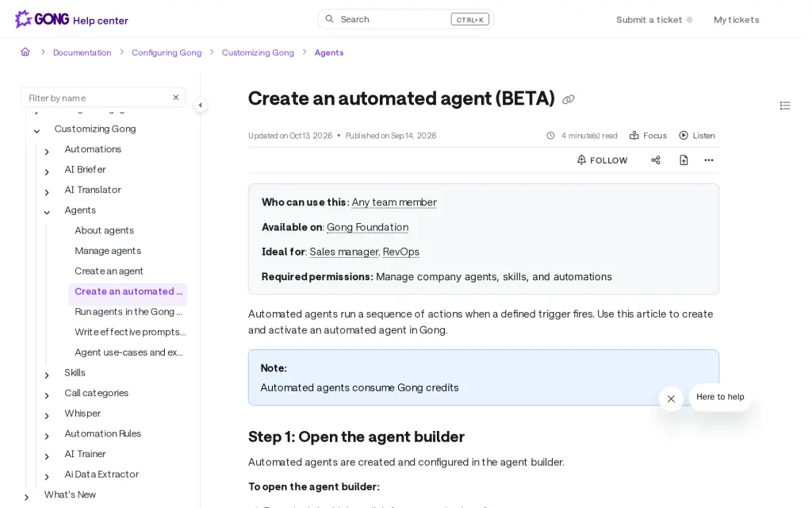
Task: Expand the Skills tree node
Action: click(47, 375)
